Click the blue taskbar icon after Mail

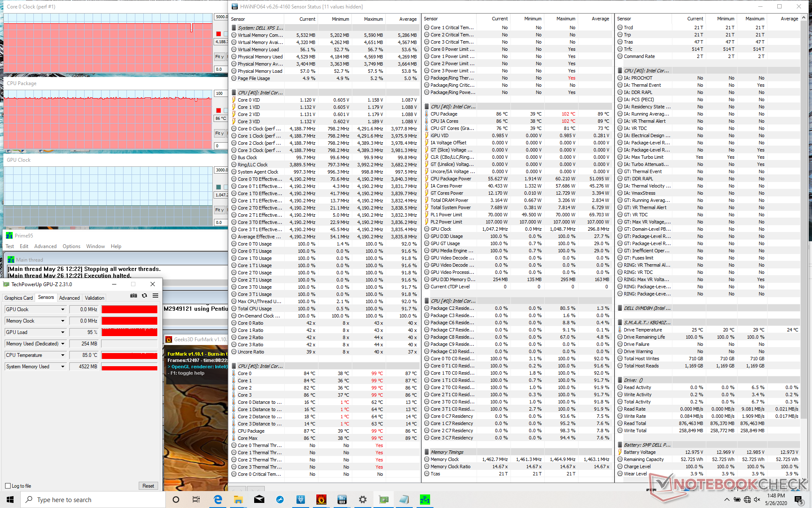coord(280,500)
